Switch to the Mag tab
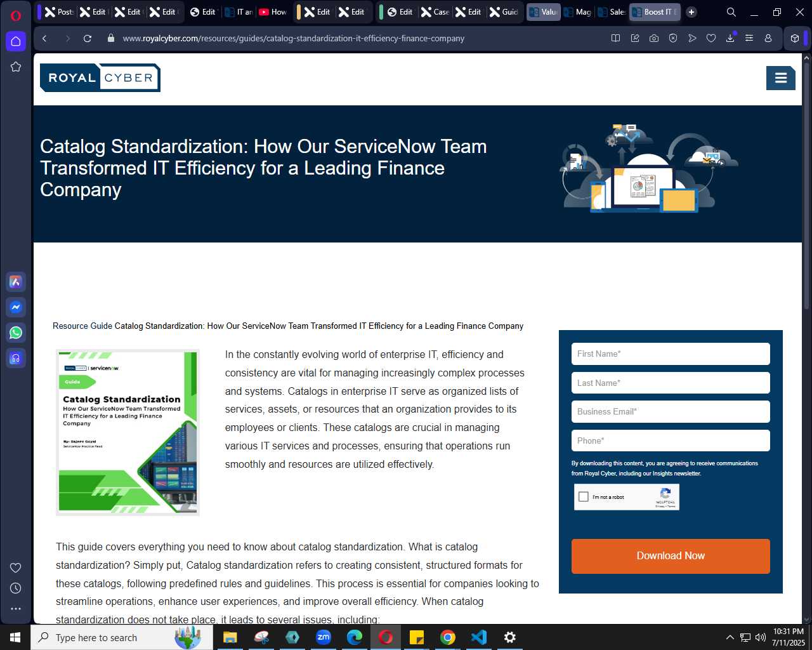This screenshot has width=812, height=650. (577, 12)
